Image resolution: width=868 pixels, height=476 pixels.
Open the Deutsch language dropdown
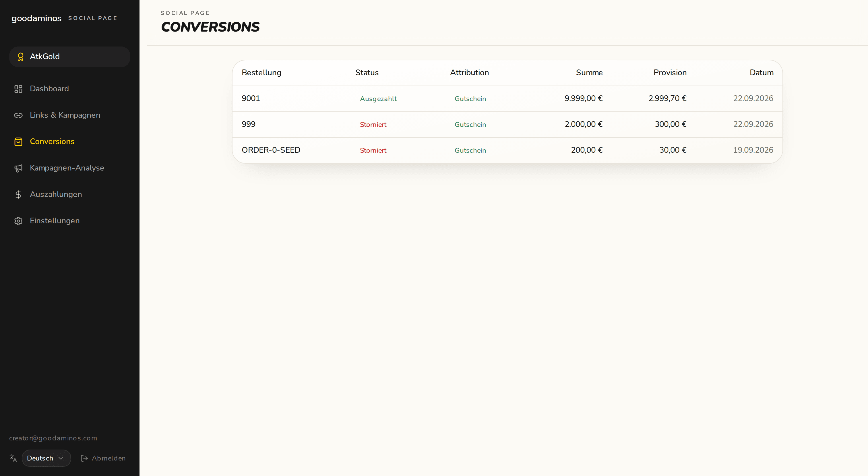point(46,458)
